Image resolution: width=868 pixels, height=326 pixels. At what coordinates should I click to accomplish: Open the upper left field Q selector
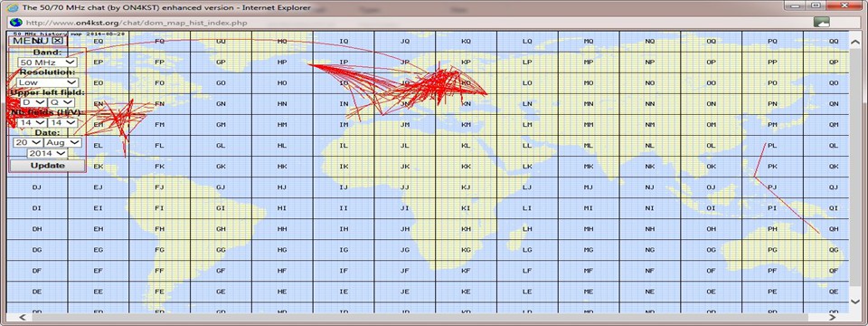[61, 102]
